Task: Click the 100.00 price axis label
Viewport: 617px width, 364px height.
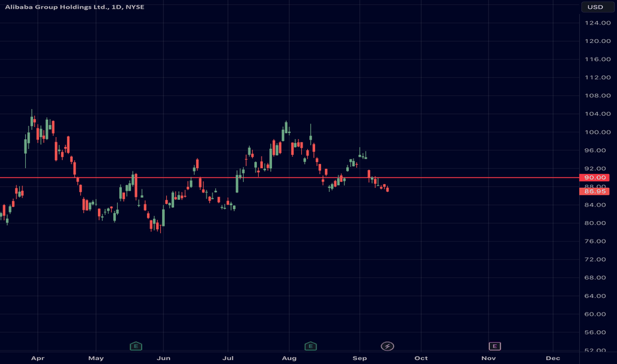Action: pos(598,132)
